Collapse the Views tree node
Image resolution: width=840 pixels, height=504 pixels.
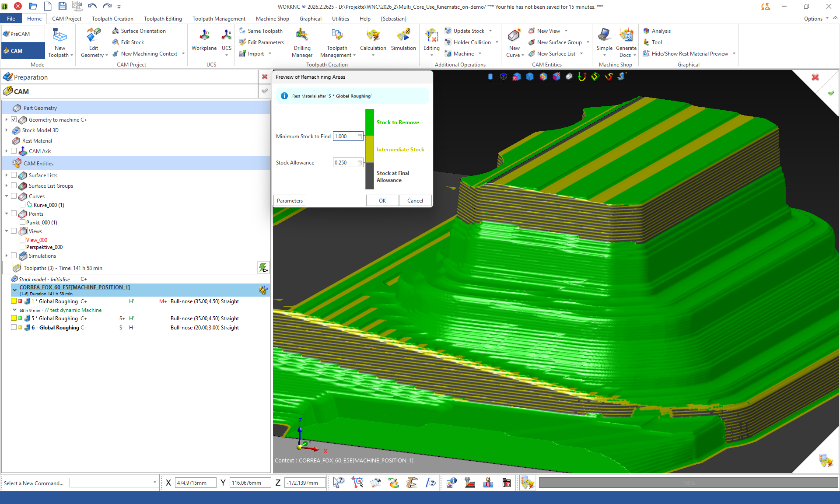click(x=7, y=231)
